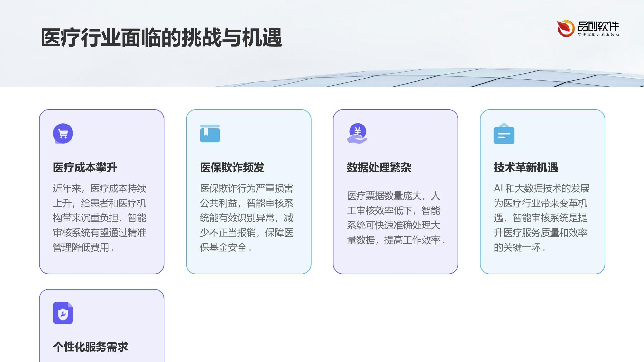This screenshot has width=644, height=362.
Task: Click the 品创软件 flame logo
Action: coord(566,28)
